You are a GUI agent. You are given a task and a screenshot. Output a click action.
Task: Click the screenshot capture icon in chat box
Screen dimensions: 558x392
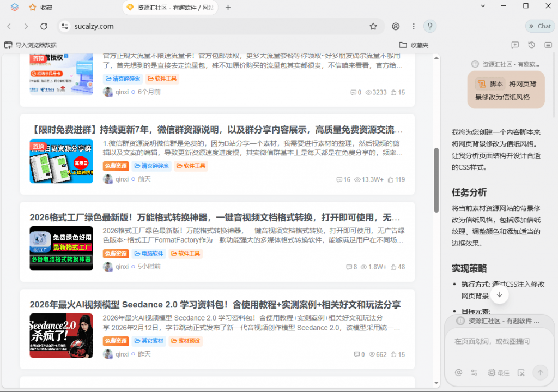(521, 372)
